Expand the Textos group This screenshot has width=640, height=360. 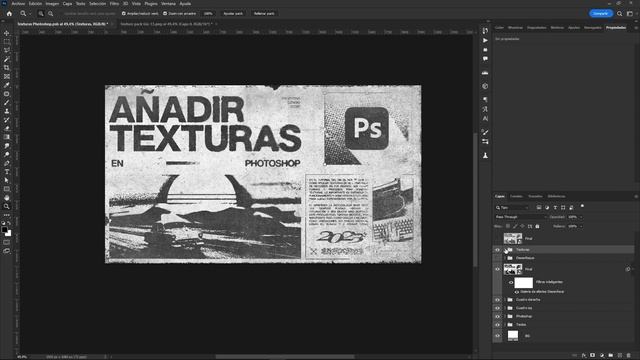pos(505,324)
